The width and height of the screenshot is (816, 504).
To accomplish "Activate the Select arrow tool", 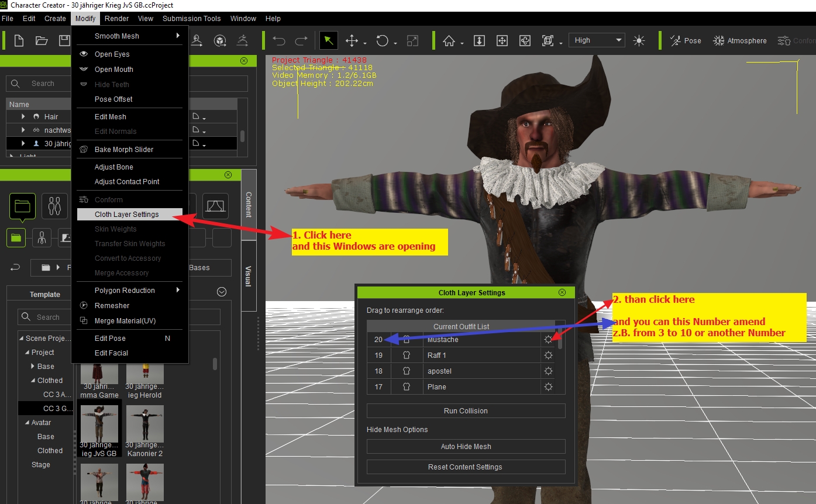I will point(328,40).
